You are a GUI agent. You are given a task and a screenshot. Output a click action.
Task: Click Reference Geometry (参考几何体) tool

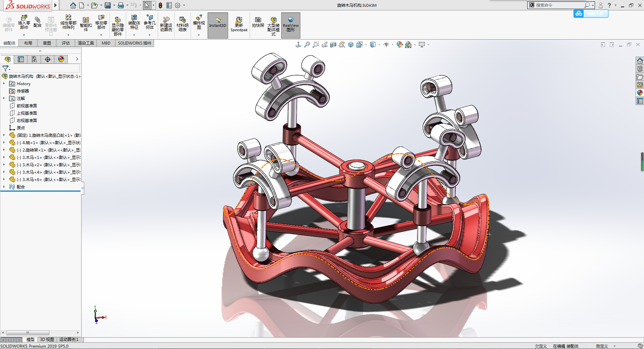pyautogui.click(x=150, y=22)
